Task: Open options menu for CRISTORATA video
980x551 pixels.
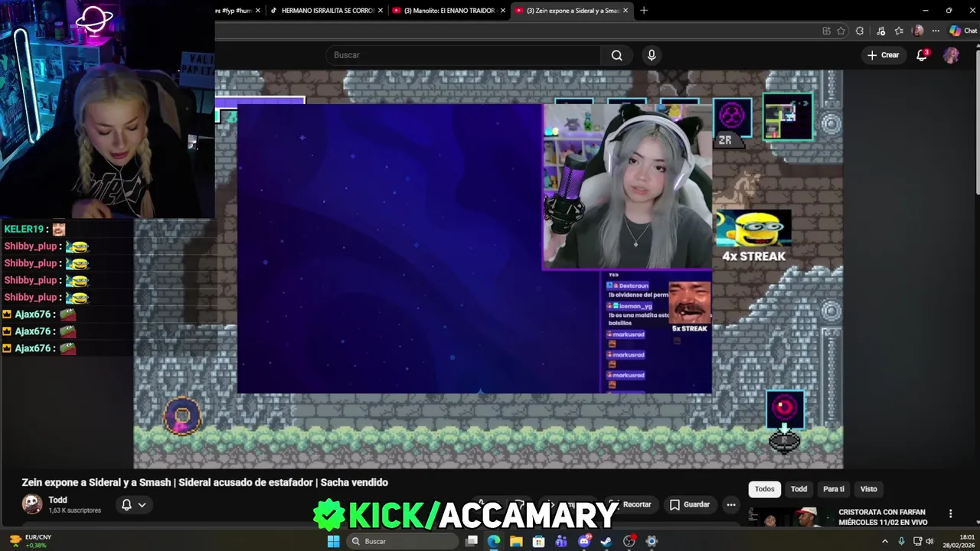Action: click(x=951, y=514)
